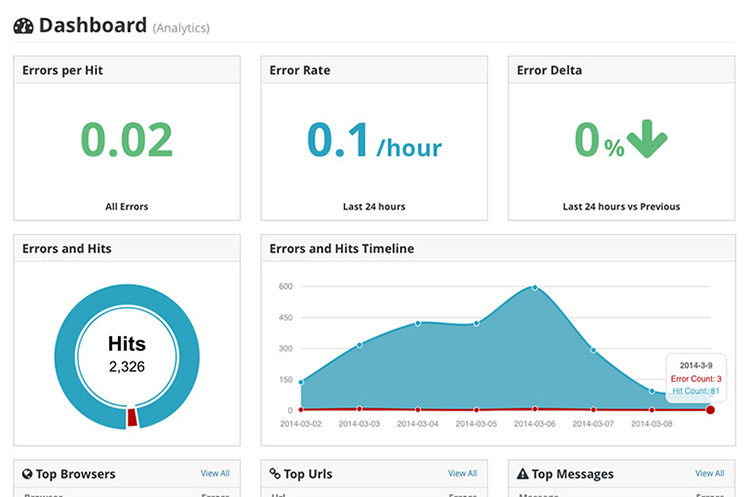Click the large red error point at timeline end
Image resolution: width=750 pixels, height=497 pixels.
(x=710, y=410)
